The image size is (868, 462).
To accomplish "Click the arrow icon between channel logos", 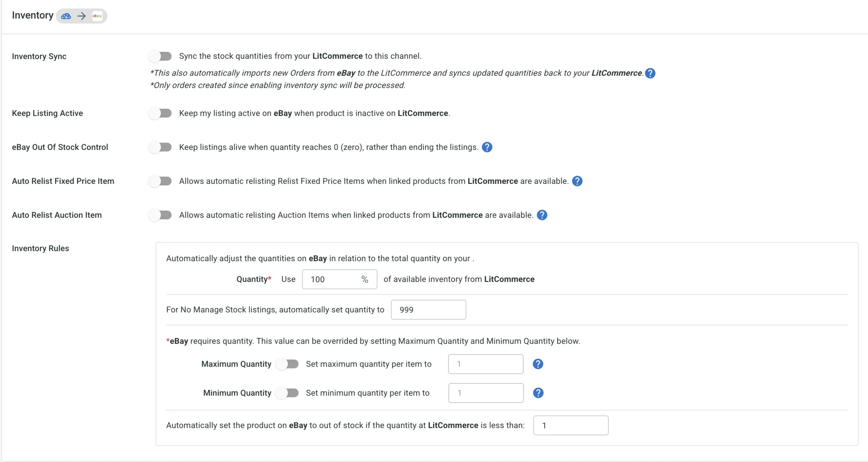I will point(81,16).
